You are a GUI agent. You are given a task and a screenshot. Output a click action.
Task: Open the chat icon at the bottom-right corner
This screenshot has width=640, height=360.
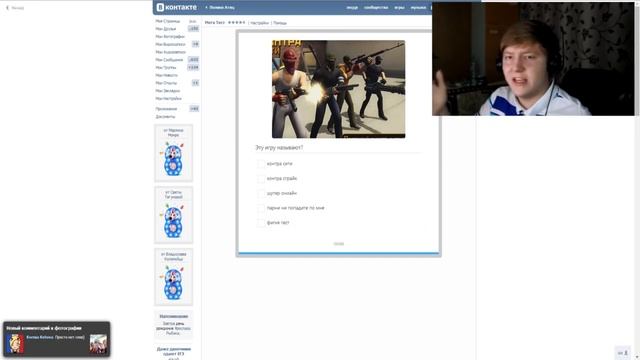pos(623,353)
